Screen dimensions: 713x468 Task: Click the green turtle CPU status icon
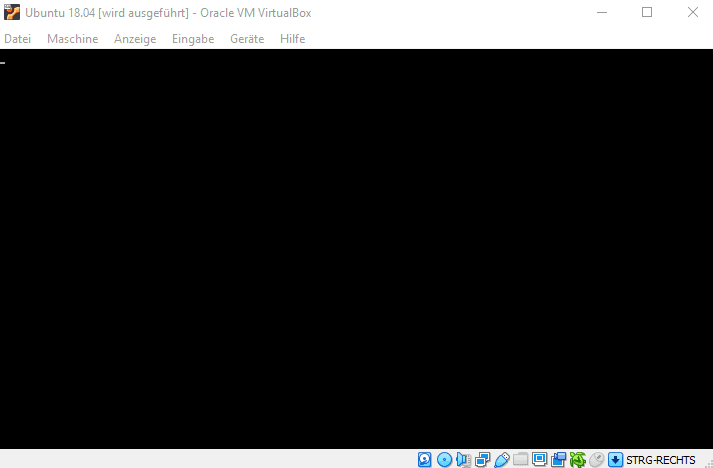point(577,459)
